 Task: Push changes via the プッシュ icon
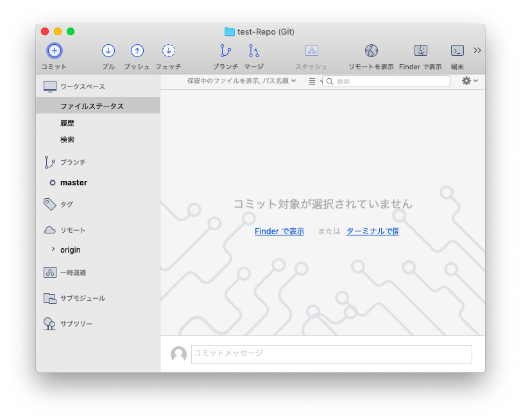pos(137,51)
